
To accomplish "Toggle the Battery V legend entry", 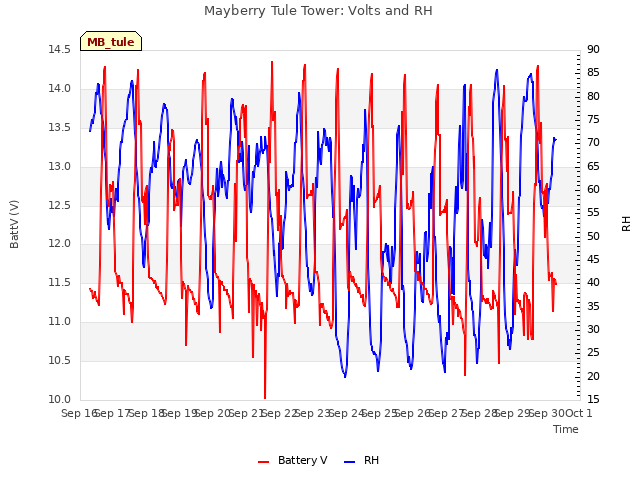I will pyautogui.click(x=293, y=460).
